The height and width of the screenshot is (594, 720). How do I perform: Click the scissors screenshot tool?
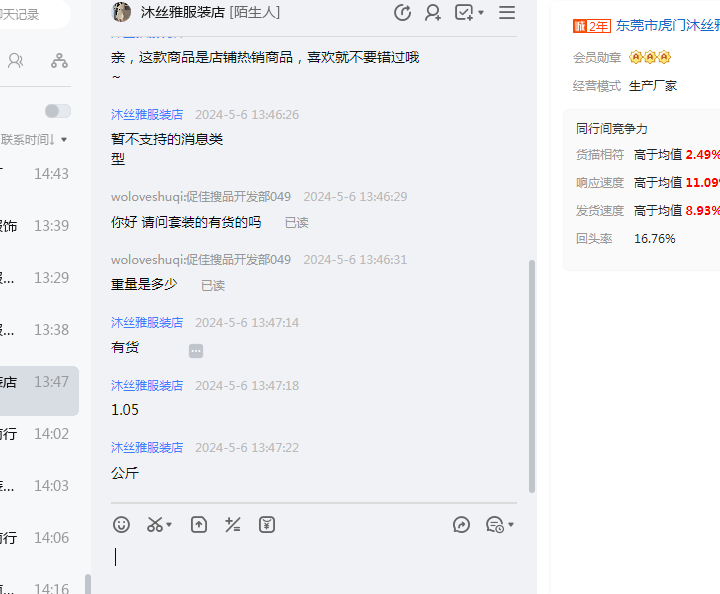pos(155,525)
